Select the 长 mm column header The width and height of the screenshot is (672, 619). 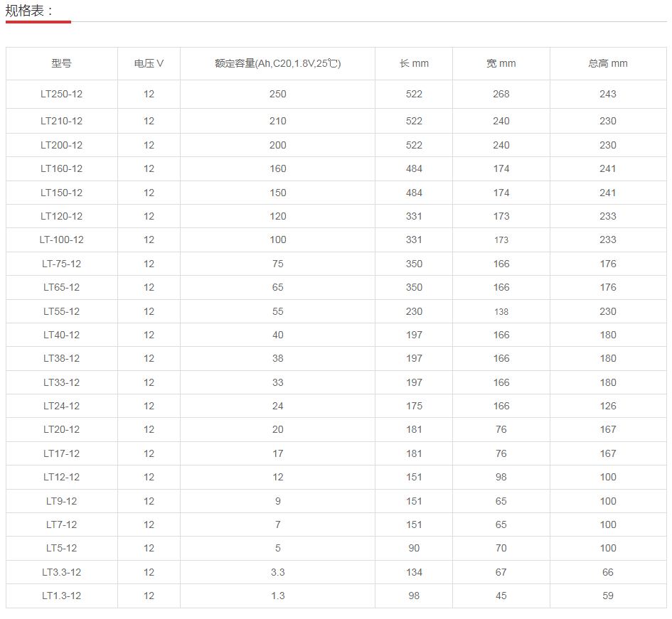click(x=414, y=63)
